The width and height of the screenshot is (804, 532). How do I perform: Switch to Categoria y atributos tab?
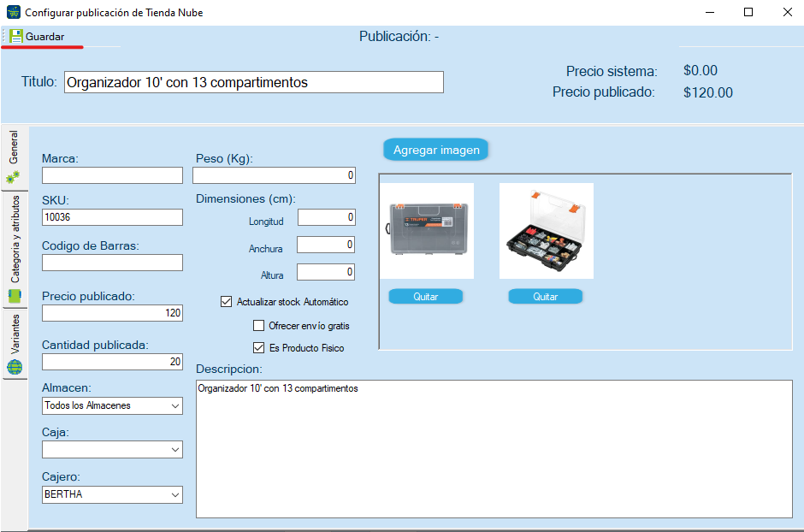pos(15,250)
